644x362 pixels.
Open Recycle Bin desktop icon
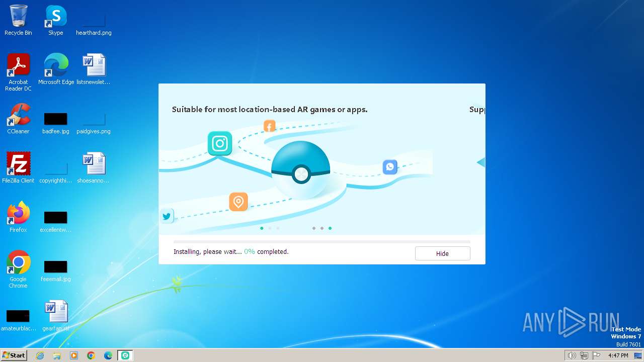click(18, 21)
